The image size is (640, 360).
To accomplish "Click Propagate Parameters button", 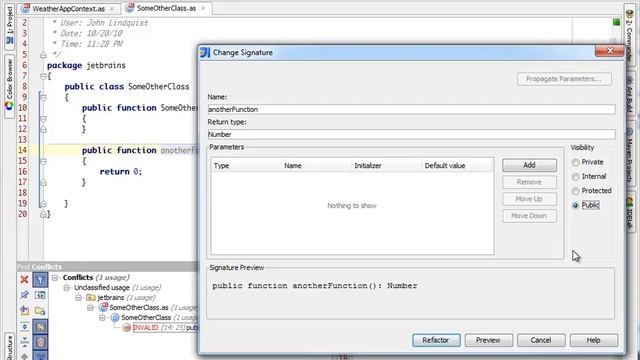I will click(564, 79).
